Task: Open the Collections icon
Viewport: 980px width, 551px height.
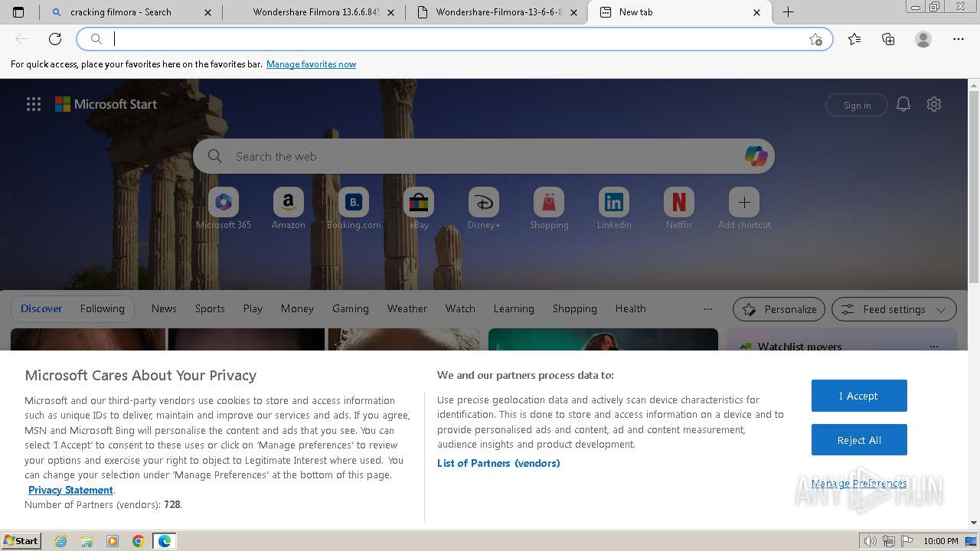Action: 888,39
